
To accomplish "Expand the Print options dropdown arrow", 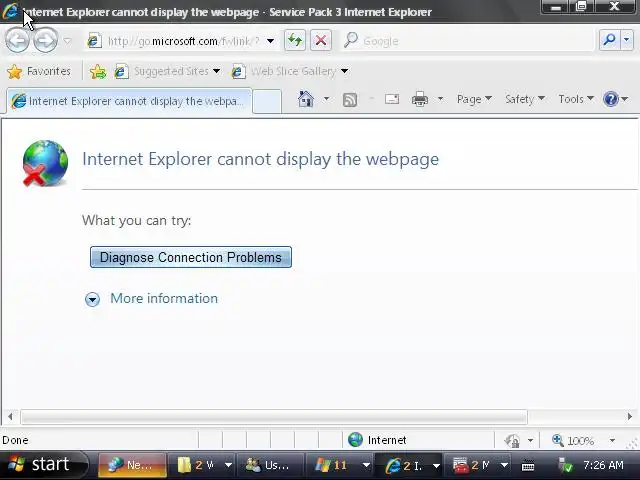I will [440, 99].
